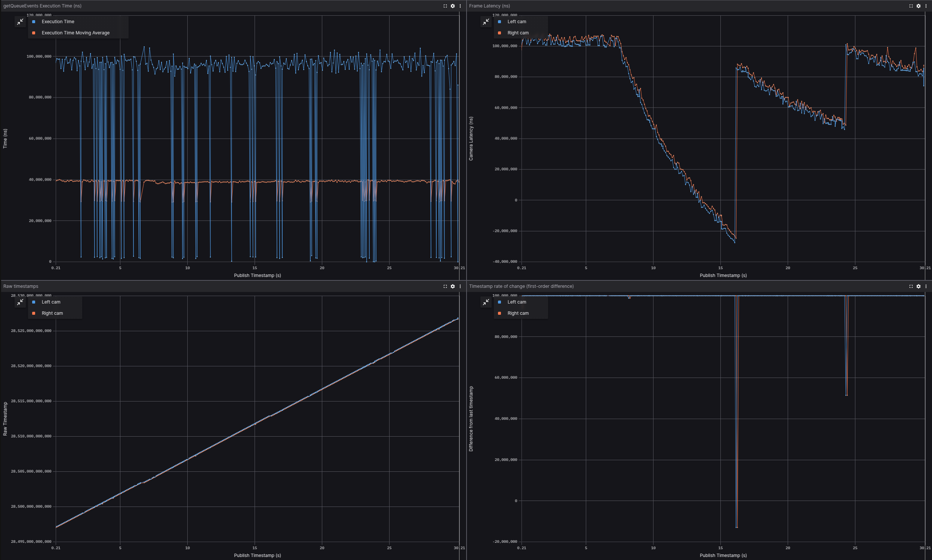Collapse legend of Timestamp rate of change plot
The width and height of the screenshot is (932, 560).
coord(486,302)
